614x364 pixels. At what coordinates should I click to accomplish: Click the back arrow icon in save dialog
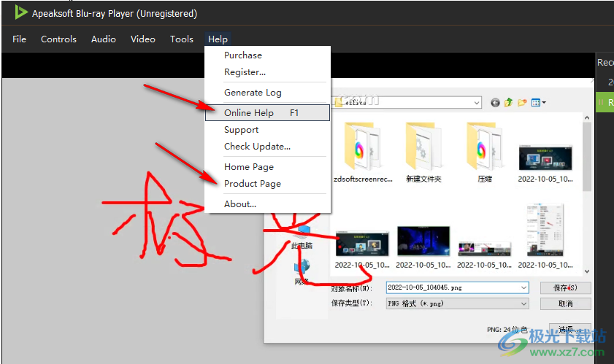coord(495,103)
